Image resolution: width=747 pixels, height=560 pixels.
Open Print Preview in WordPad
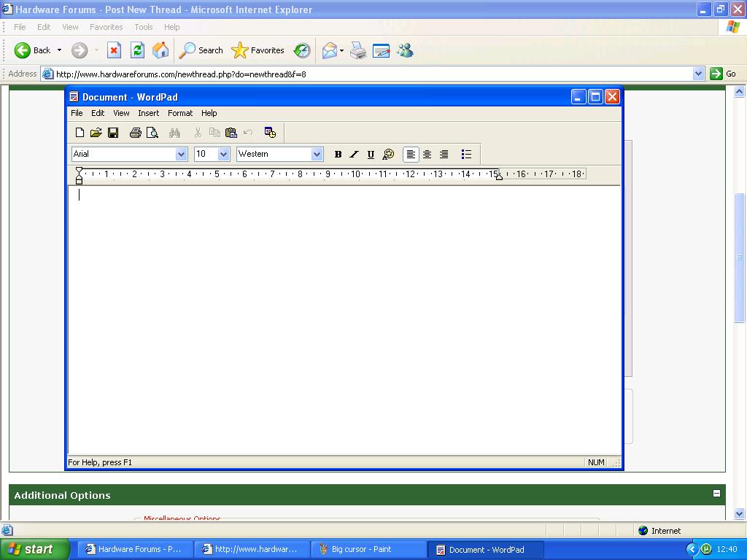(152, 133)
